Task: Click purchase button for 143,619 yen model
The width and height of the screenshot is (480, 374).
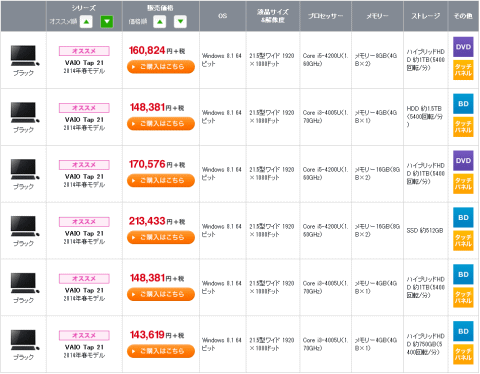Action: [161, 351]
